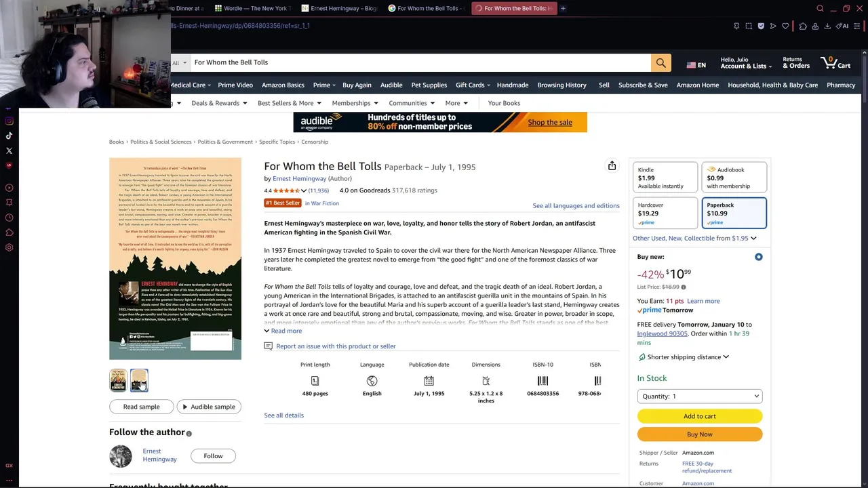Open browsing history clock in sidebar

9,218
